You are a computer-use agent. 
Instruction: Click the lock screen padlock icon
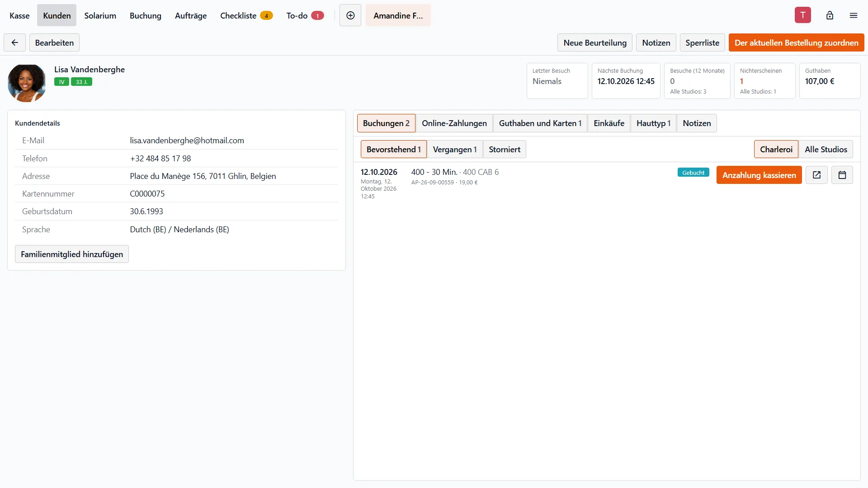830,15
